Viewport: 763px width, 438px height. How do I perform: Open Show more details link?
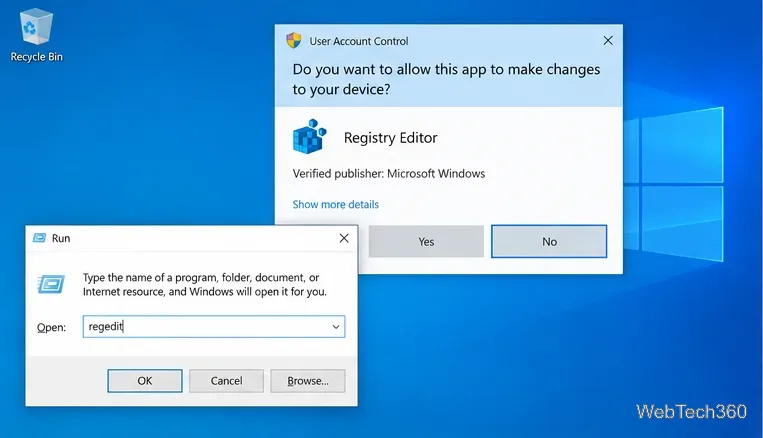click(335, 204)
